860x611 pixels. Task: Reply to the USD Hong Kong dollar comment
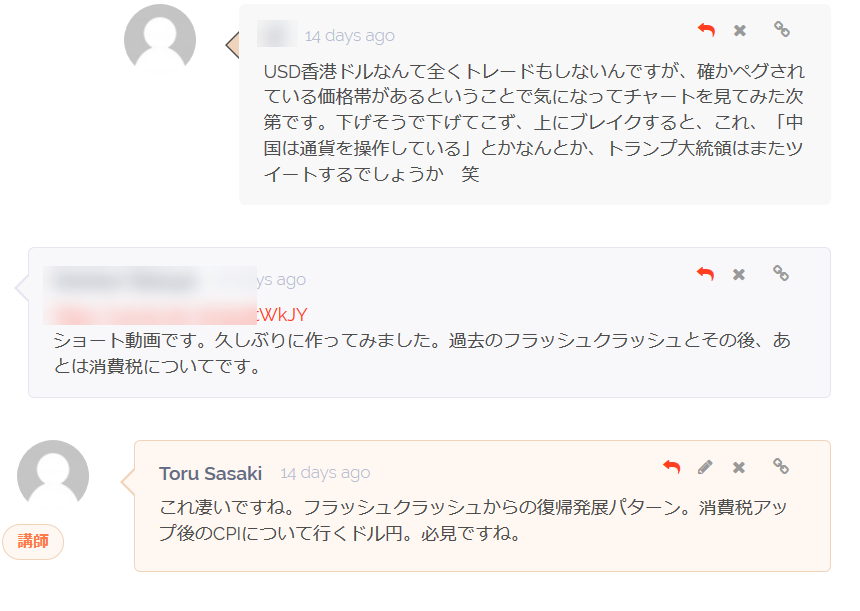(706, 30)
